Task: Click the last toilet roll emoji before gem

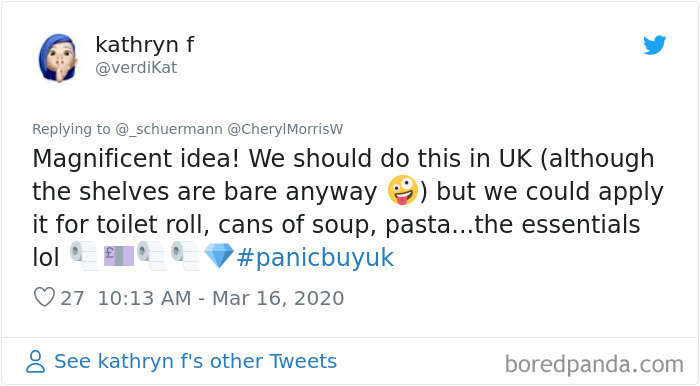Action: (186, 256)
